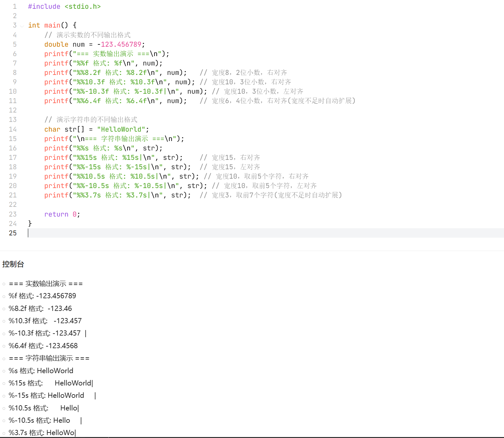Click the printf '%%15s 格式' code line
The height and width of the screenshot is (438, 504).
(114, 158)
